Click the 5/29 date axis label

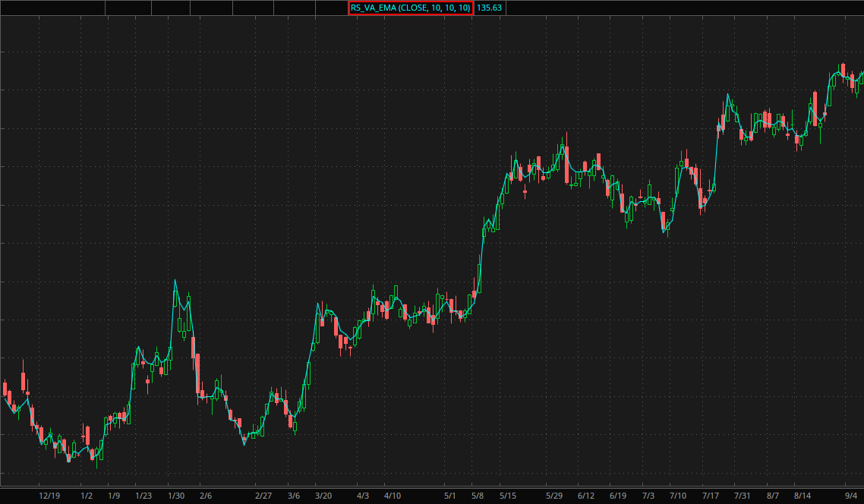point(555,496)
